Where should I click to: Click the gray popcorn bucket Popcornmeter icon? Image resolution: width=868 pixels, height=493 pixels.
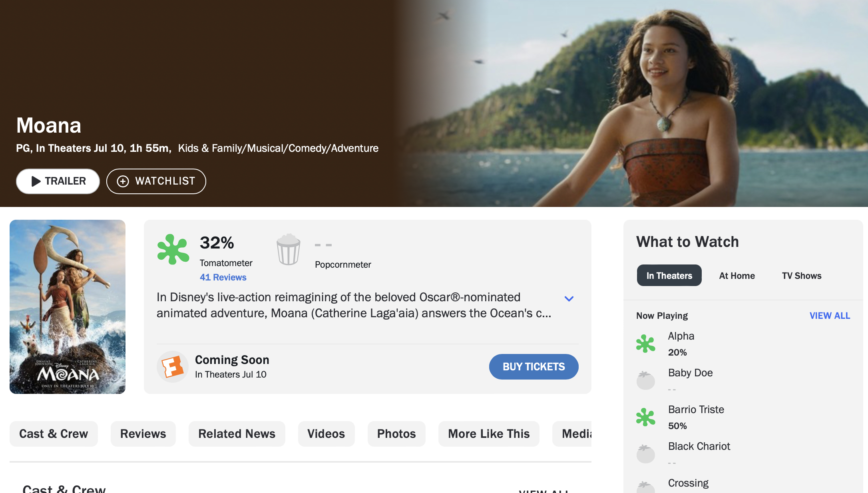(288, 250)
